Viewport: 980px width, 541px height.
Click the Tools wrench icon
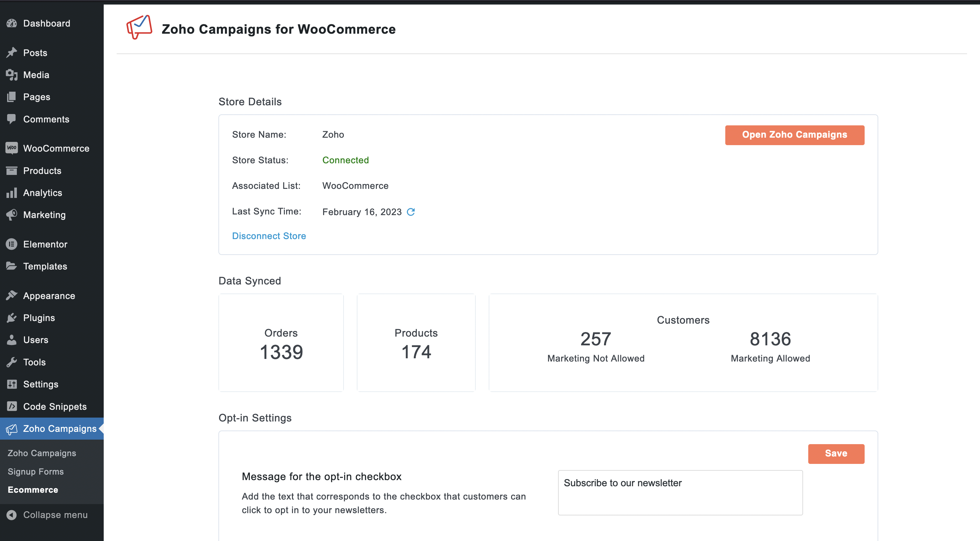point(12,362)
